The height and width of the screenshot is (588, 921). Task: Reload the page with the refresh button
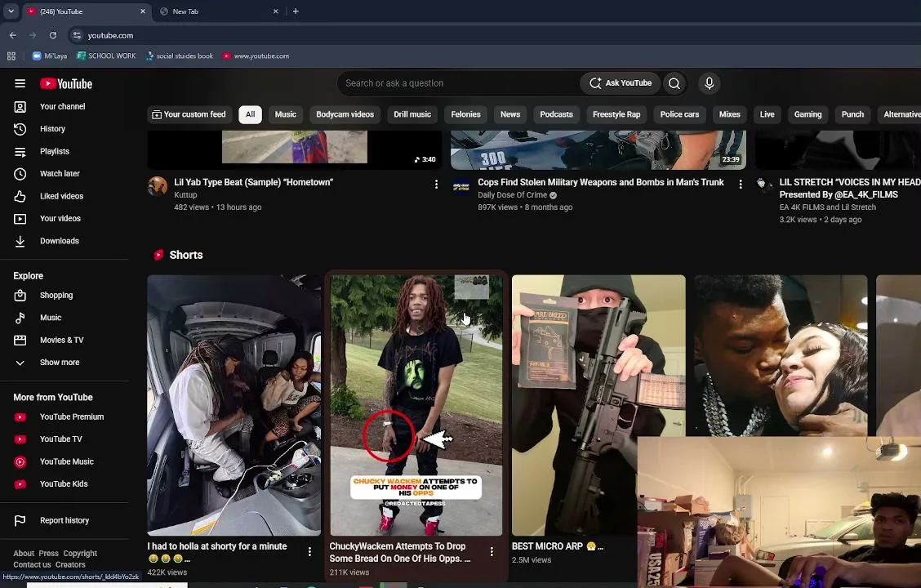coord(53,35)
